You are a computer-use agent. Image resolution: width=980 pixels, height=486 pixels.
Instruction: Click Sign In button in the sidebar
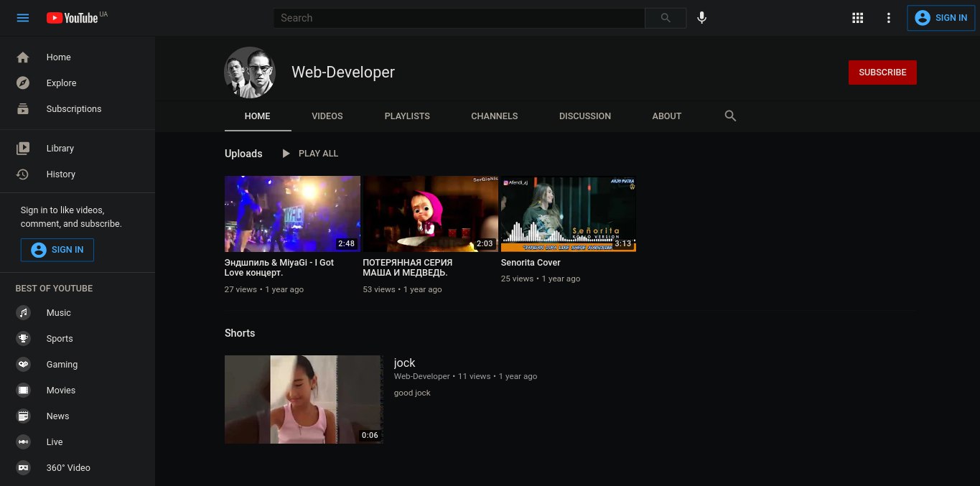[x=57, y=250]
